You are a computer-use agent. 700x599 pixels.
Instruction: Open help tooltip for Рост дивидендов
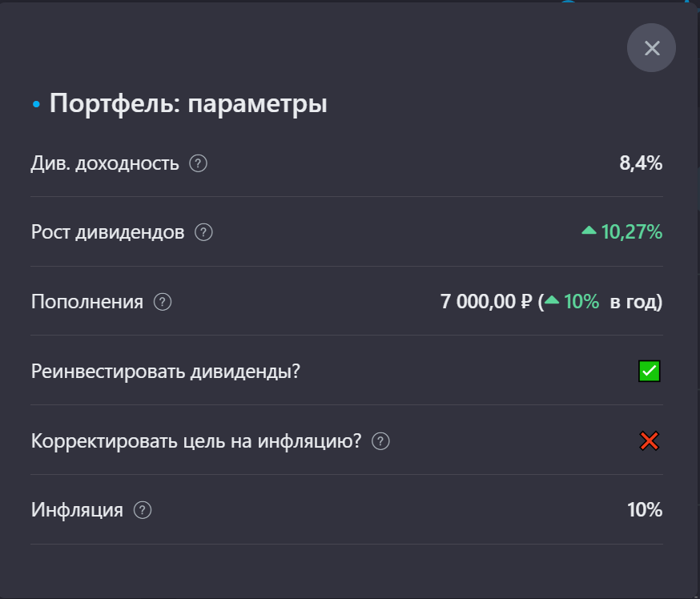click(x=204, y=232)
